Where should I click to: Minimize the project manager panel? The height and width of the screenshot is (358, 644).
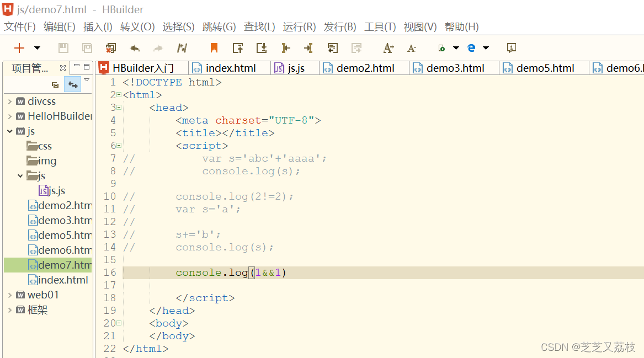click(76, 66)
